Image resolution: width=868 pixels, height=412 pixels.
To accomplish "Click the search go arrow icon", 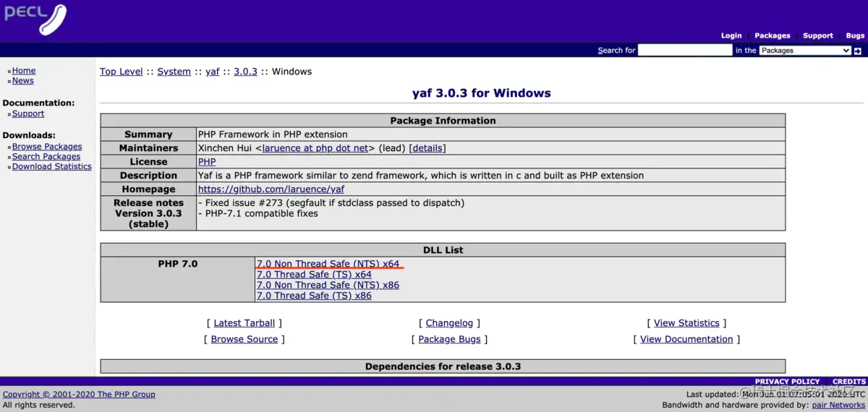I will pyautogui.click(x=858, y=51).
